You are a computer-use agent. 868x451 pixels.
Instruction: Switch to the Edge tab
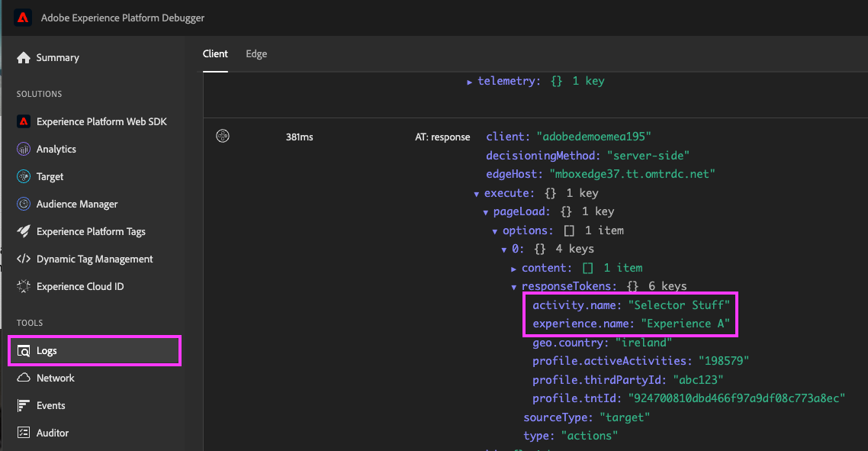[256, 53]
